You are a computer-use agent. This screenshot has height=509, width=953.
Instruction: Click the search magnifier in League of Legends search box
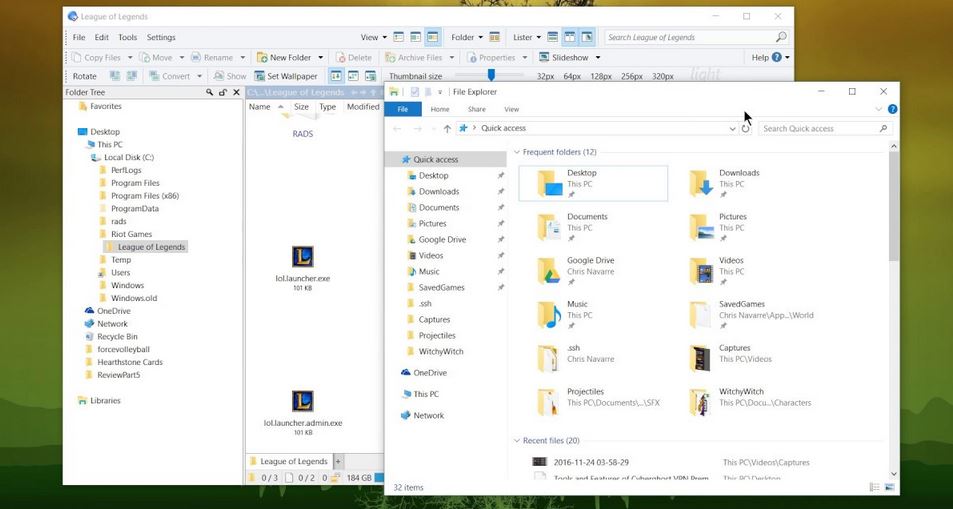(781, 37)
